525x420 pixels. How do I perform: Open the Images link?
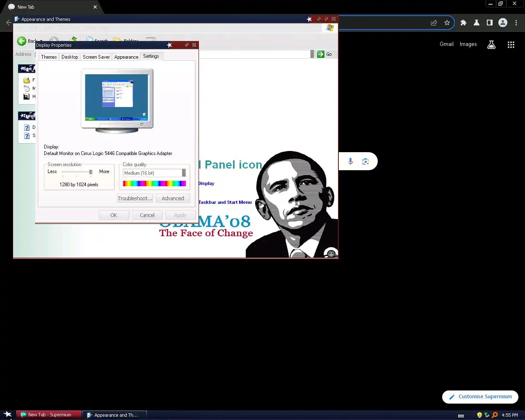pos(468,44)
